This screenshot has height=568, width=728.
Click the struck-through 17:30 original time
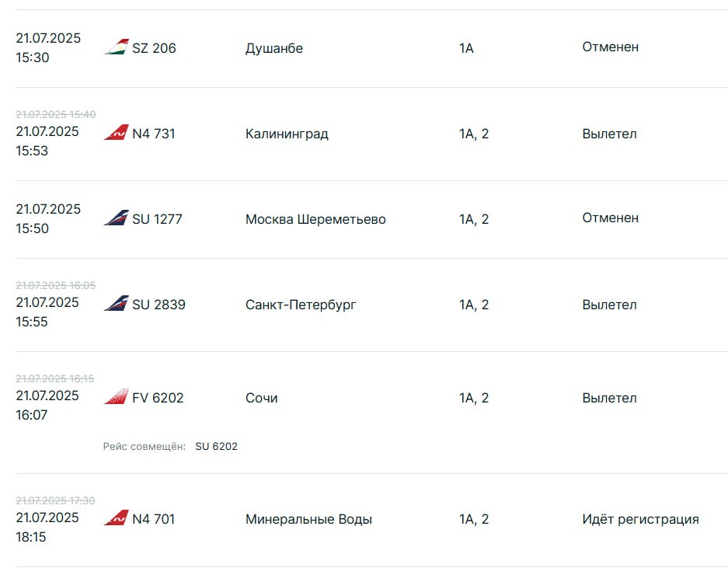click(55, 500)
